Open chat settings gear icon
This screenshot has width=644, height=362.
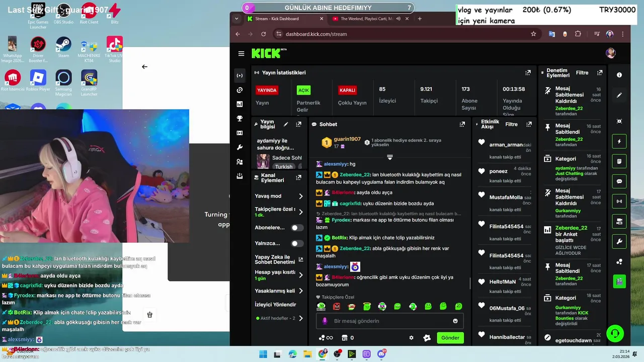point(411,338)
